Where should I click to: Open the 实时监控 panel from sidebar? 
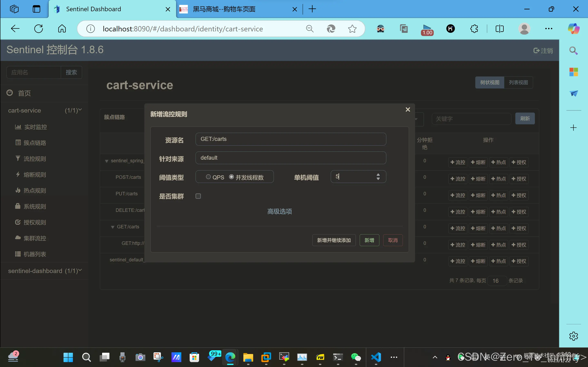[36, 127]
